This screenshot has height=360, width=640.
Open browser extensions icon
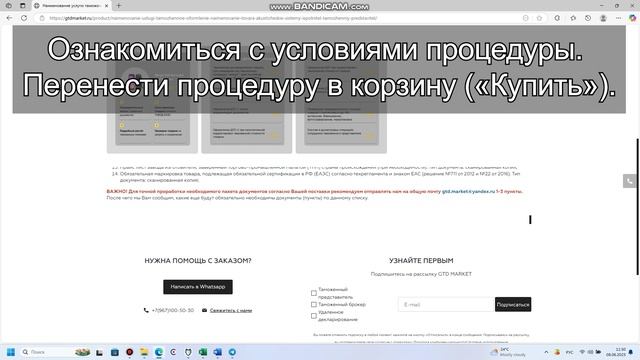(557, 18)
